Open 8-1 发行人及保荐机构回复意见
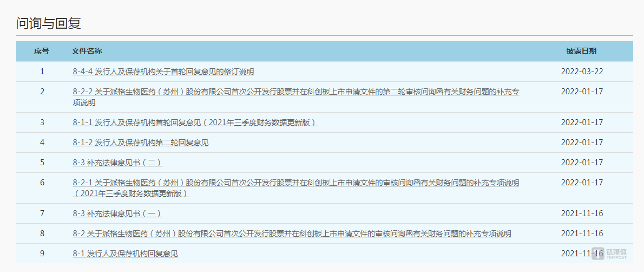Screen dimensions: 644x272 coord(125,254)
